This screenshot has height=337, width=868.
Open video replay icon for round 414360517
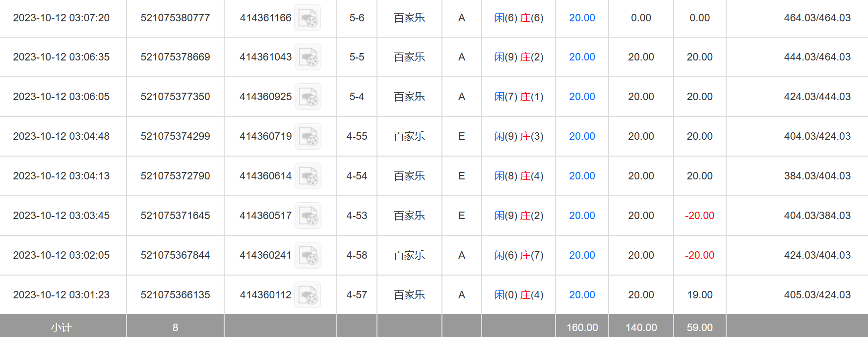308,216
